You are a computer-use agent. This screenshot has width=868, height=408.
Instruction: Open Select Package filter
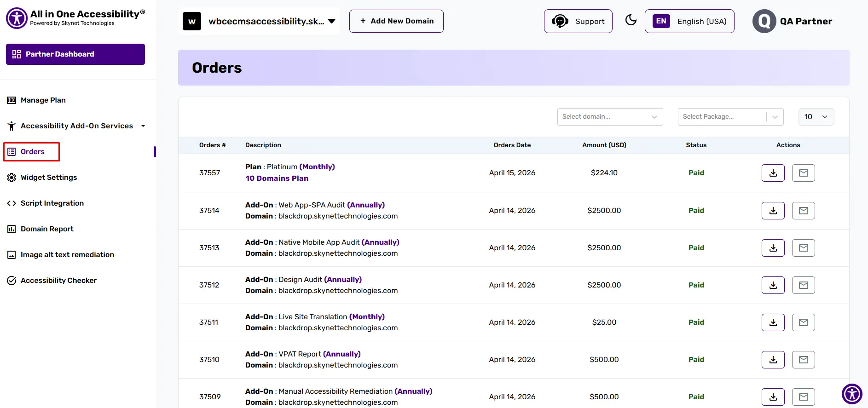tap(730, 117)
